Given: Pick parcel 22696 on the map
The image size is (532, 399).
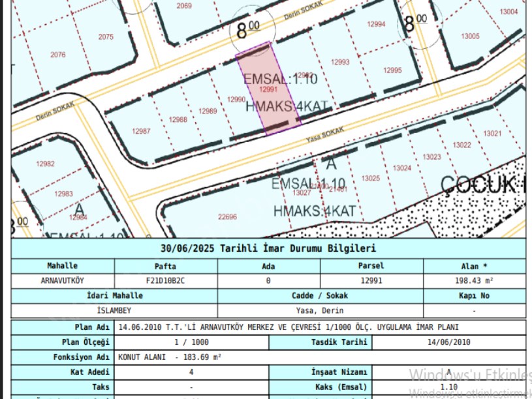Looking at the screenshot, I should click(227, 217).
